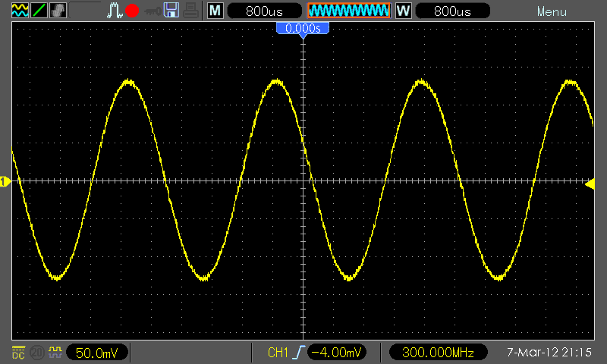Select the 50.0mV vertical scale readout
Image resolution: width=607 pixels, height=364 pixels.
(97, 353)
